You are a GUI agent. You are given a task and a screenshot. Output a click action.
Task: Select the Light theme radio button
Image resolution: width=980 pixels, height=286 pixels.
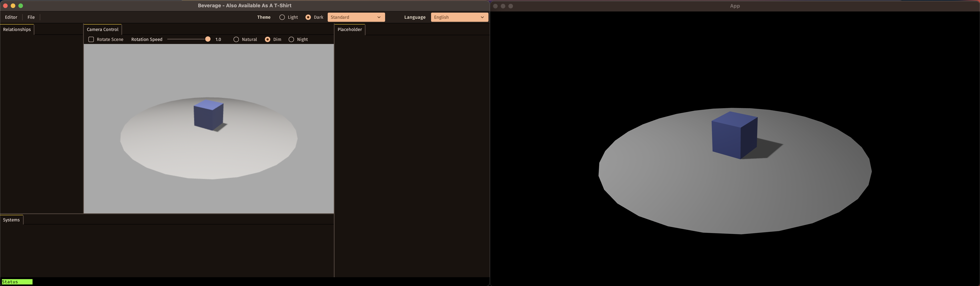coord(282,17)
